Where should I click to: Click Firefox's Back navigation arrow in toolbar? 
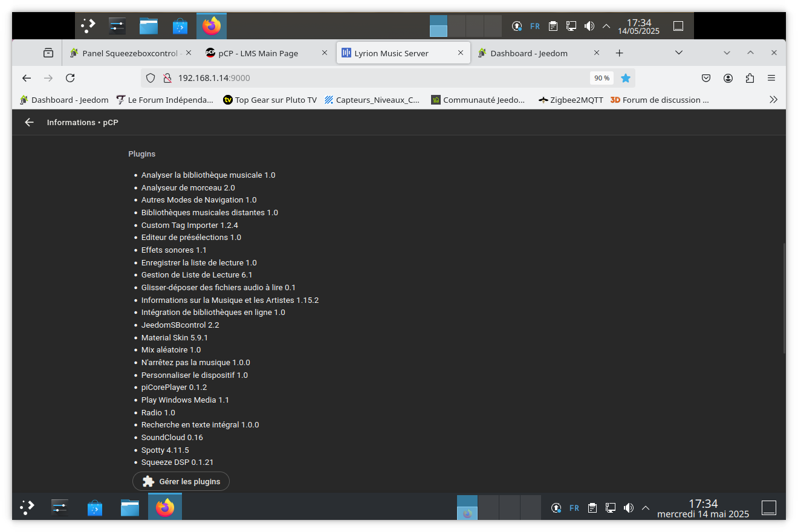27,78
